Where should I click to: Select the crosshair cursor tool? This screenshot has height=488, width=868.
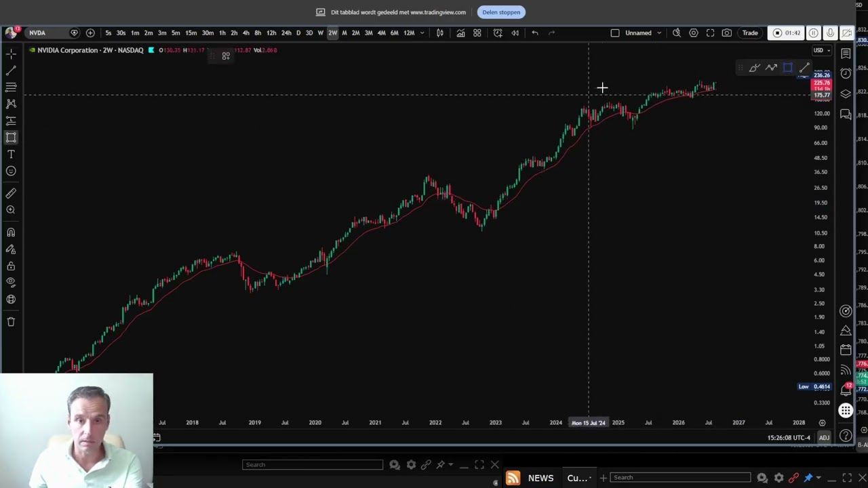click(11, 54)
